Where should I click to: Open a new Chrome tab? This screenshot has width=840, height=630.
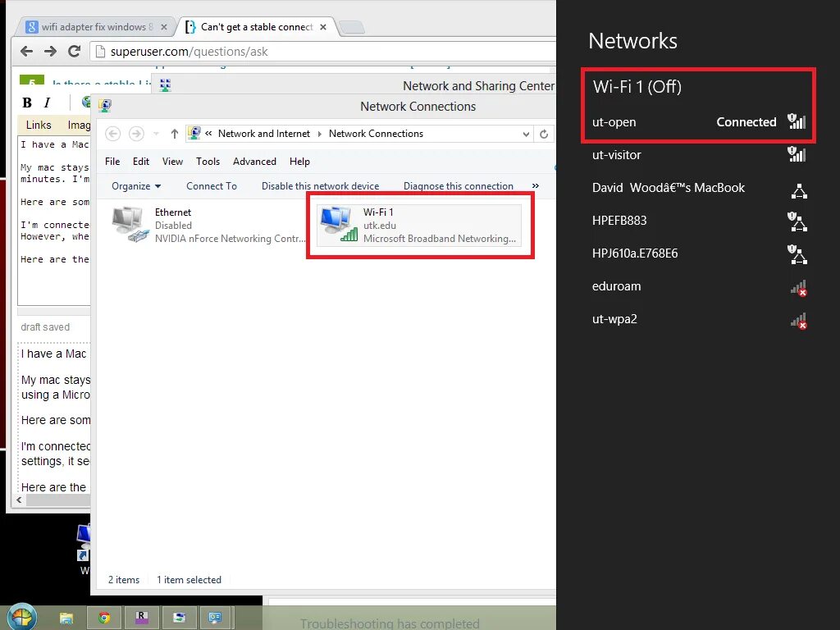click(352, 27)
